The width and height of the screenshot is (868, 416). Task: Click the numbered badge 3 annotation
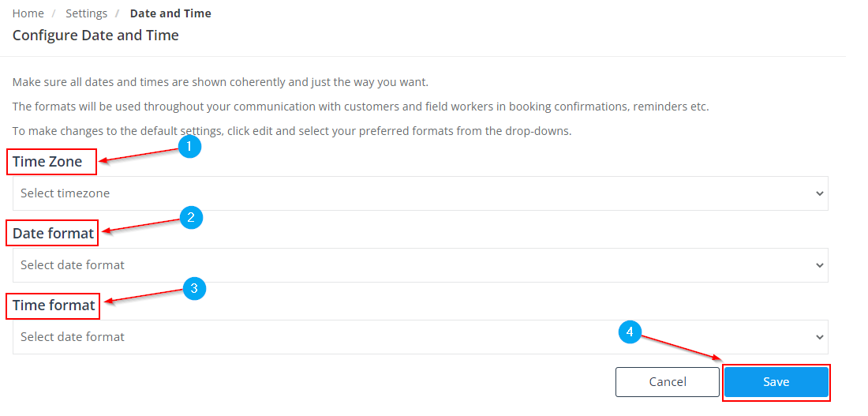click(193, 289)
